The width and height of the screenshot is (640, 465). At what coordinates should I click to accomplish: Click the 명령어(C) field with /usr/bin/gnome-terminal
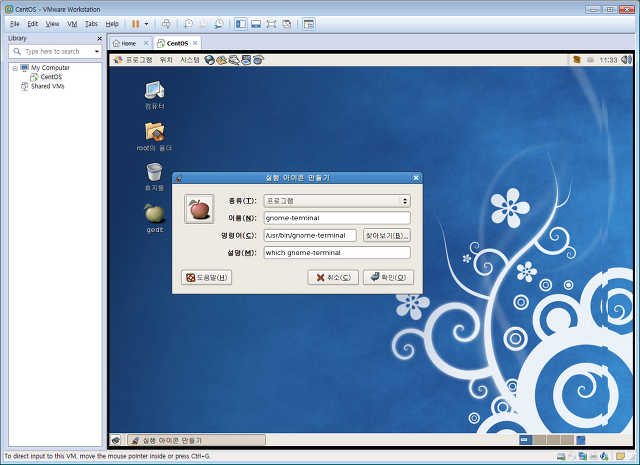[310, 236]
